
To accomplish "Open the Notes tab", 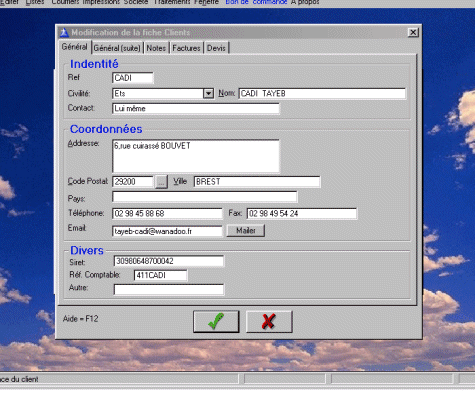I will (156, 48).
